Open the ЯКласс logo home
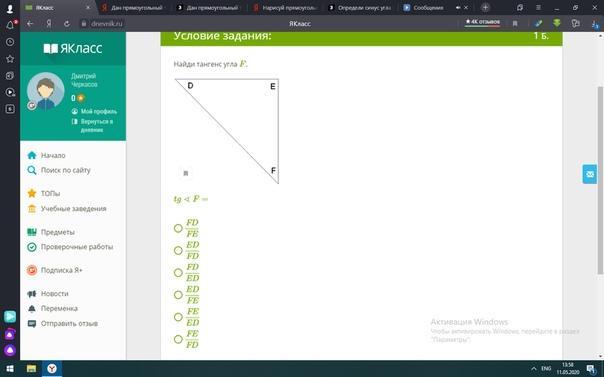Viewport: 604px width, 377px height. (x=73, y=48)
